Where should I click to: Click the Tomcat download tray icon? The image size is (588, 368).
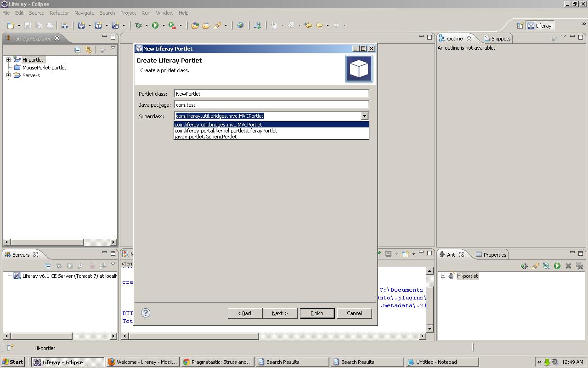547,362
